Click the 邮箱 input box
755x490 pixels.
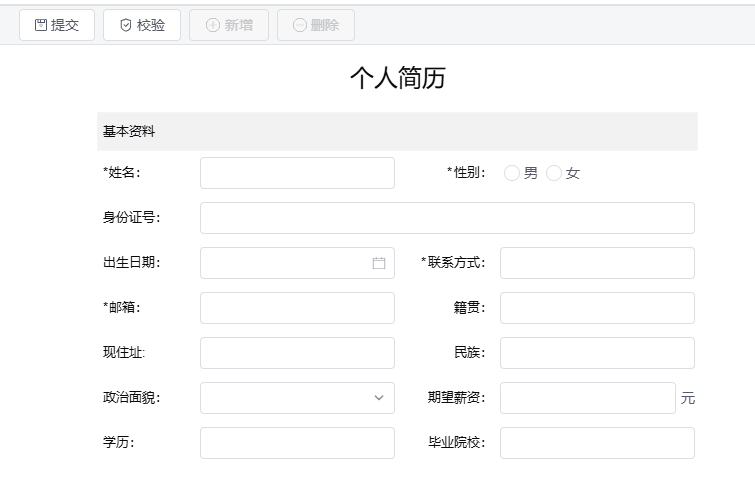(297, 308)
